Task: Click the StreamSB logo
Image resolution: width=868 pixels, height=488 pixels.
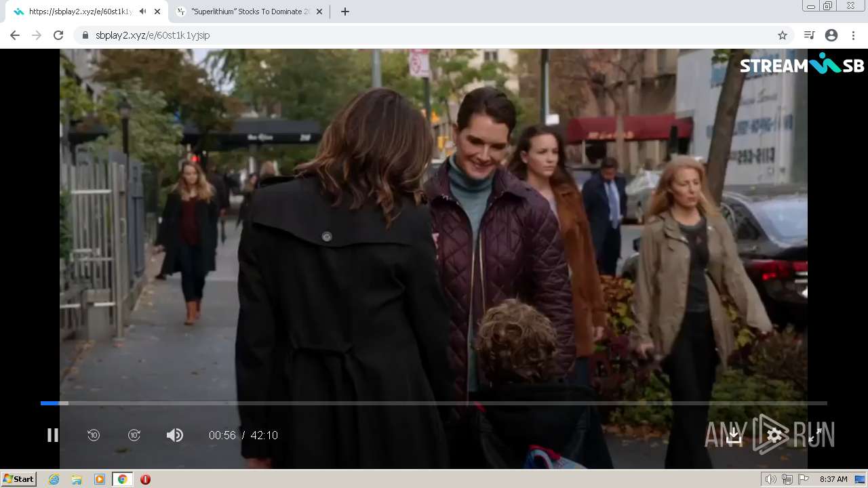Action: 802,64
